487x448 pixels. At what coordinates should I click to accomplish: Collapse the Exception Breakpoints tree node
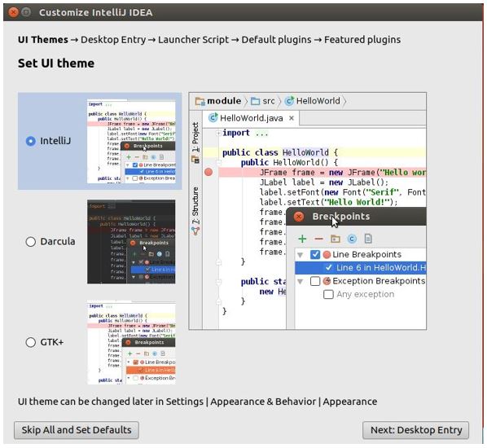point(300,282)
